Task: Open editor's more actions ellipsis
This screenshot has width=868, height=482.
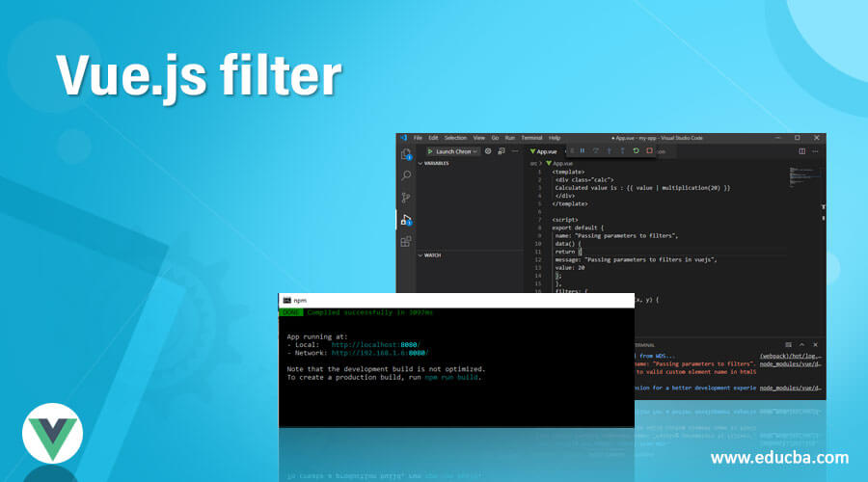Action: click(815, 151)
